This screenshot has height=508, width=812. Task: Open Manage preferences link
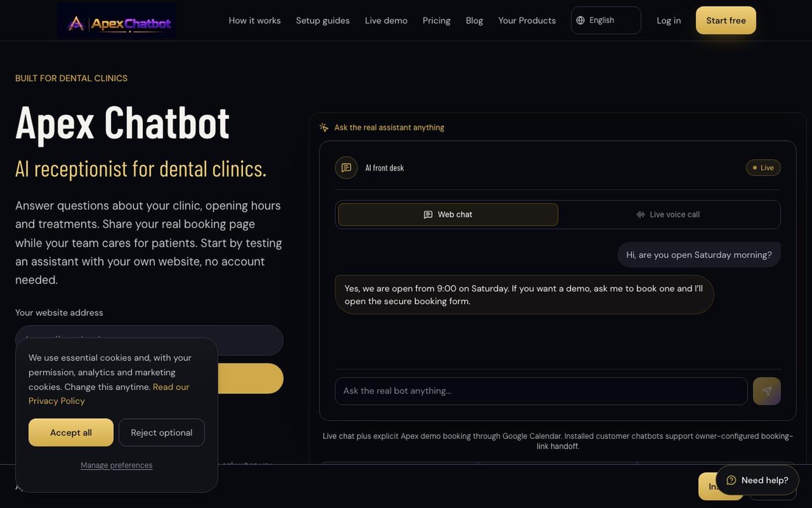(117, 465)
